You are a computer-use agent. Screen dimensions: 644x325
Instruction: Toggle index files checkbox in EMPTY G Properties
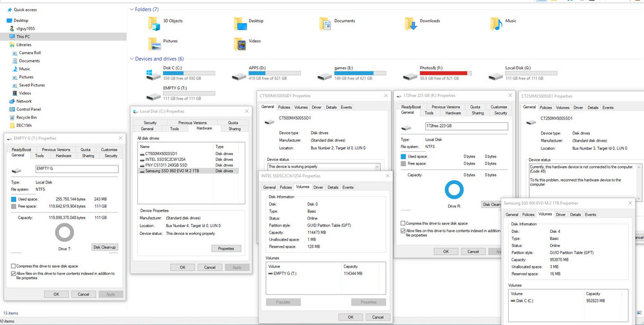click(14, 274)
